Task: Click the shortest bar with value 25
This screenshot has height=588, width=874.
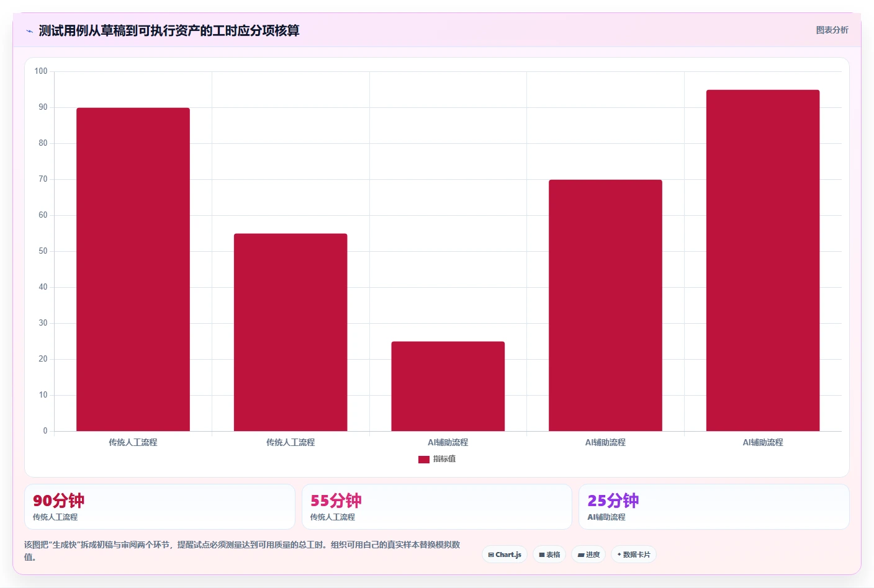Action: click(448, 386)
